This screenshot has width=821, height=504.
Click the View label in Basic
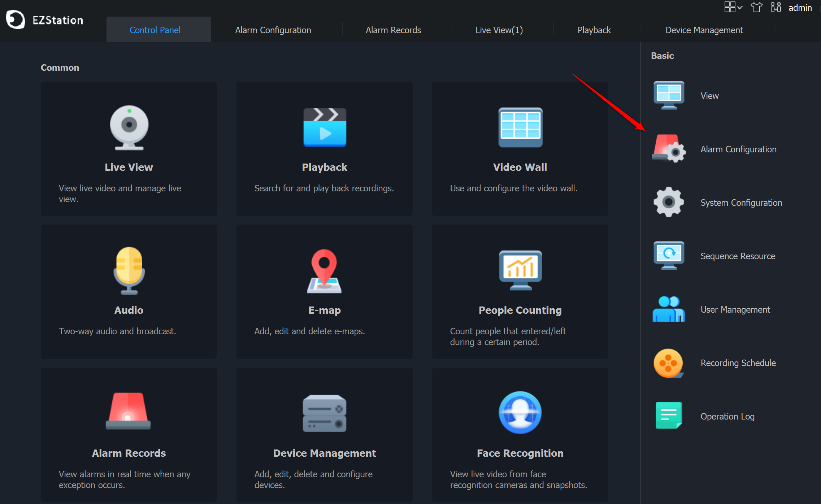tap(709, 96)
